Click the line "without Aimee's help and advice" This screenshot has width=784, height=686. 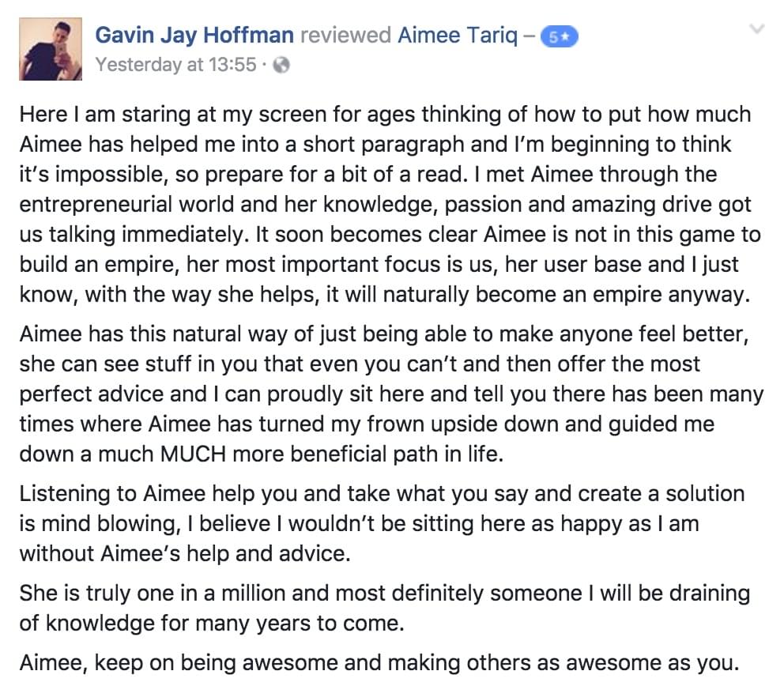(x=185, y=553)
